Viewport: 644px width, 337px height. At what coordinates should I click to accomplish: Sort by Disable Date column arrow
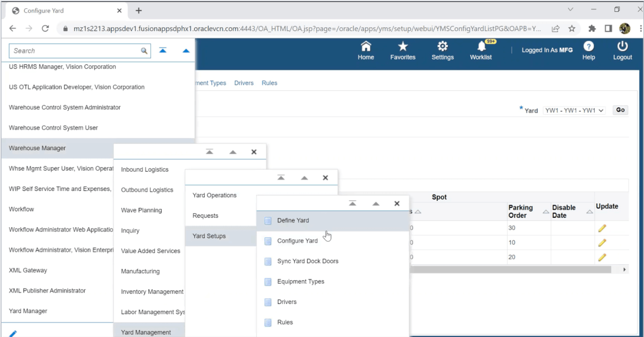[x=589, y=212]
